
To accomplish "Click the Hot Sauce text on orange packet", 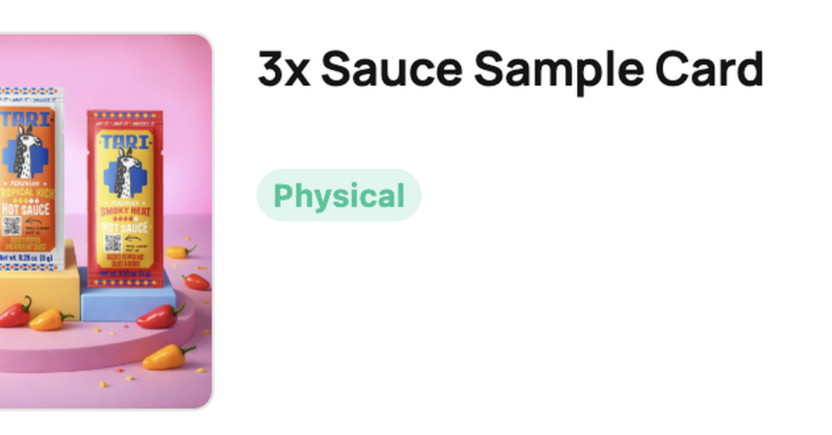I will click(x=25, y=209).
